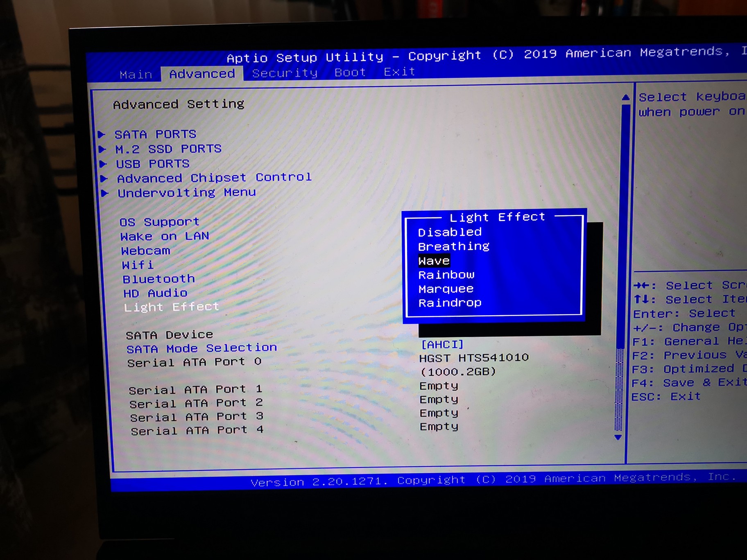
Task: Select the Wake on LAN setting
Action: click(x=165, y=236)
